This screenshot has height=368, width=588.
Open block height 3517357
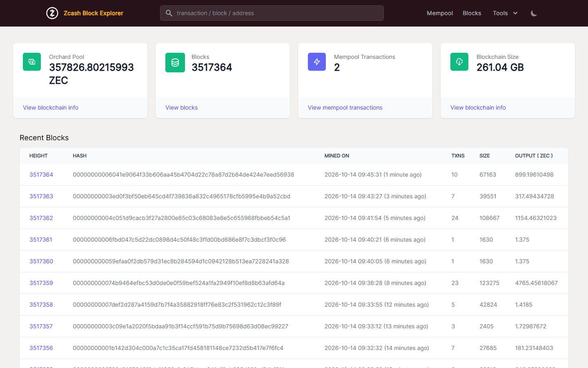tap(41, 326)
